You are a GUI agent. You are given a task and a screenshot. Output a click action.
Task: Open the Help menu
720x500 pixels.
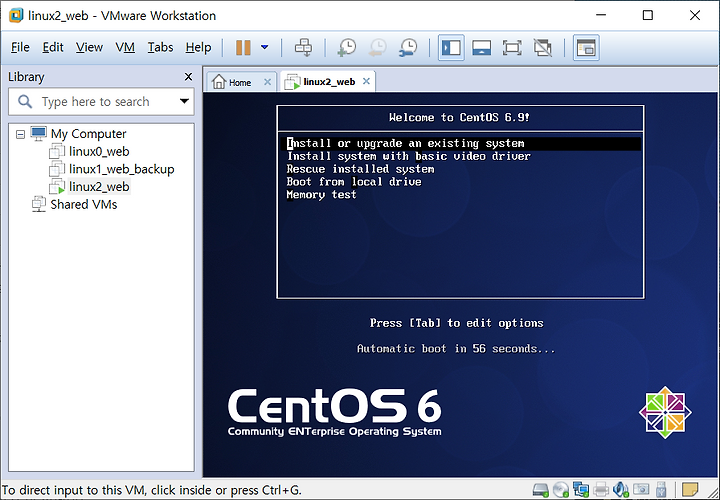tap(198, 47)
